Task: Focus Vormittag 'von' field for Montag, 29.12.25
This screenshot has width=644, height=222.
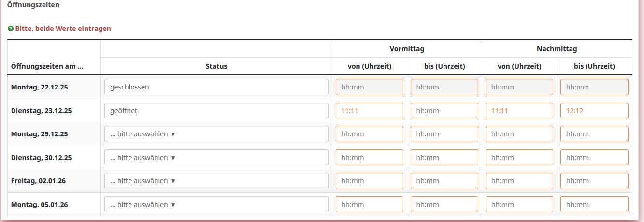Action: click(x=369, y=134)
